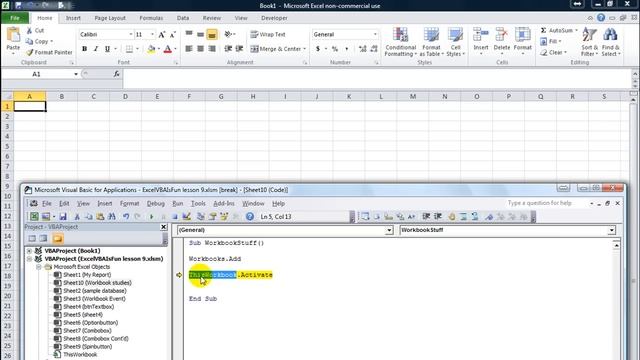The image size is (640, 360).
Task: Click the fx insert function button
Action: (116, 74)
